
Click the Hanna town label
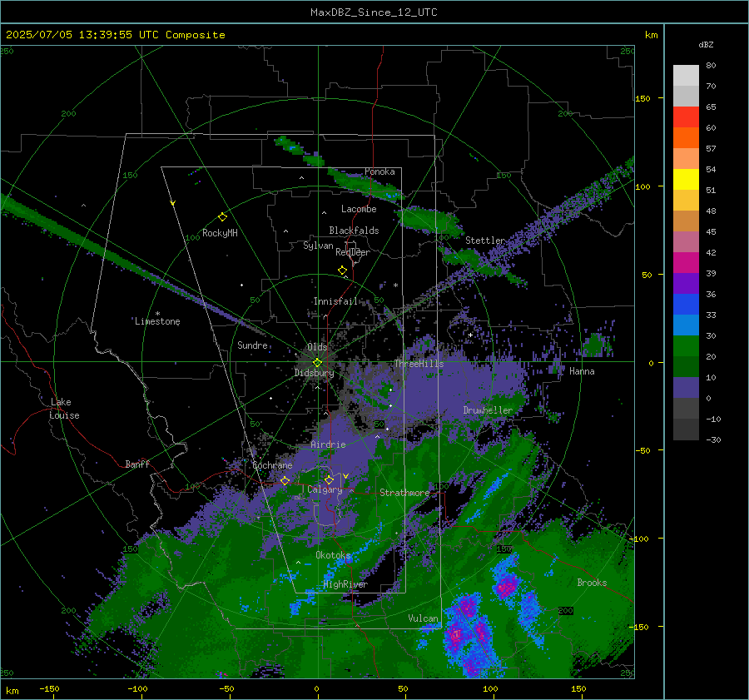point(582,371)
